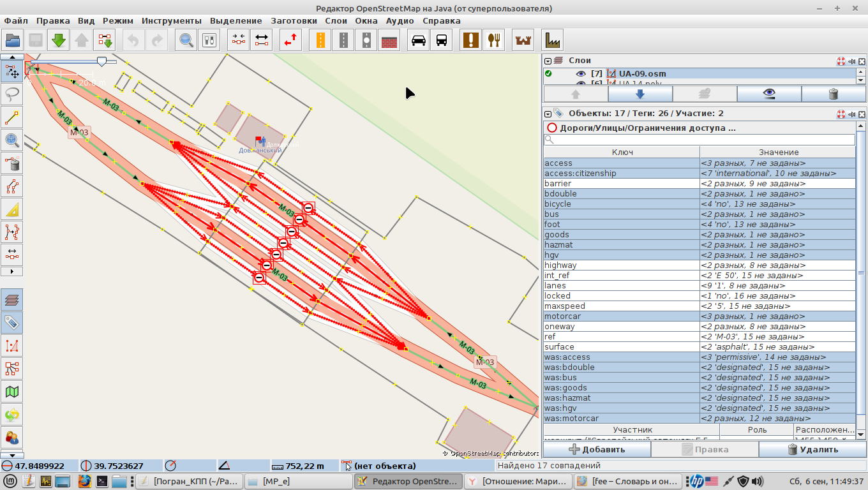Click the Добавить button
Image resolution: width=868 pixels, height=490 pixels.
pos(597,449)
